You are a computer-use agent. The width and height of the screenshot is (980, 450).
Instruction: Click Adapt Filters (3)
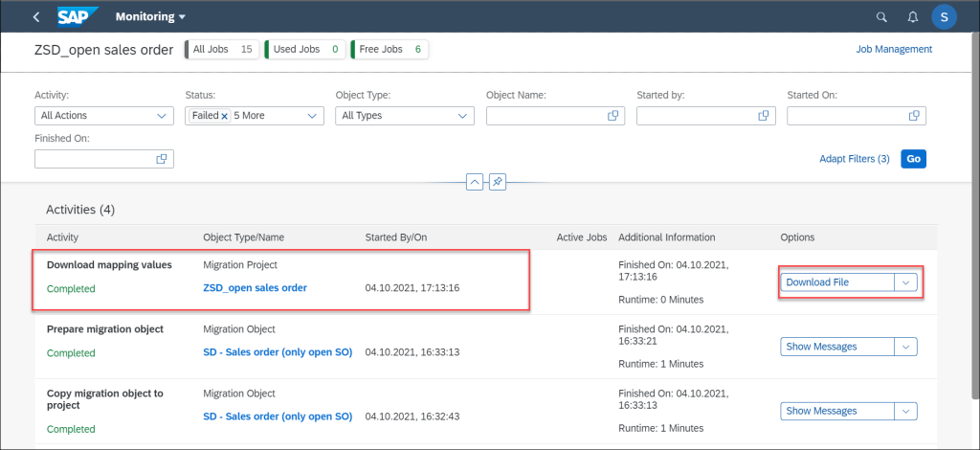pos(854,159)
